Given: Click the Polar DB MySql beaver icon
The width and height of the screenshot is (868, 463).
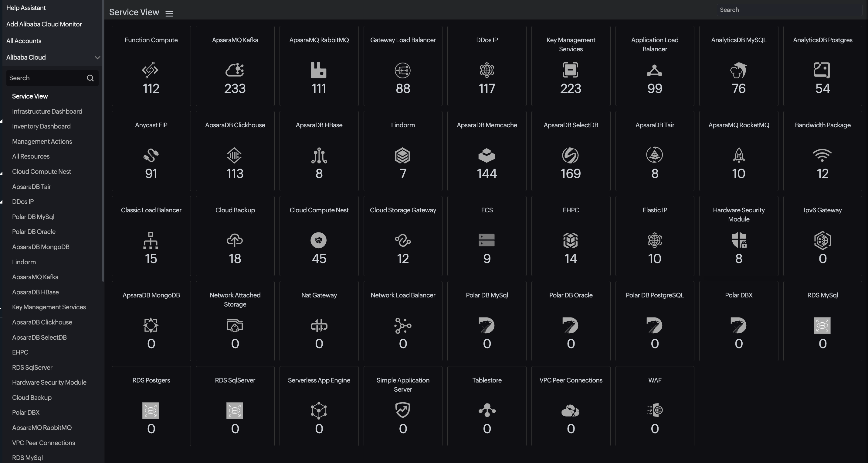Looking at the screenshot, I should [486, 325].
